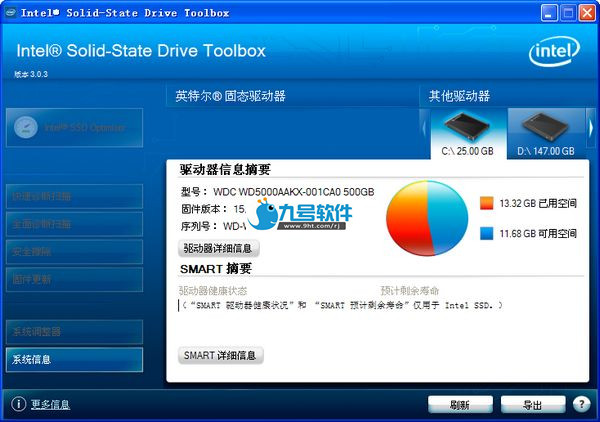The height and width of the screenshot is (422, 600).
Task: Click the 驱动器信息摘要 heading
Action: [225, 169]
